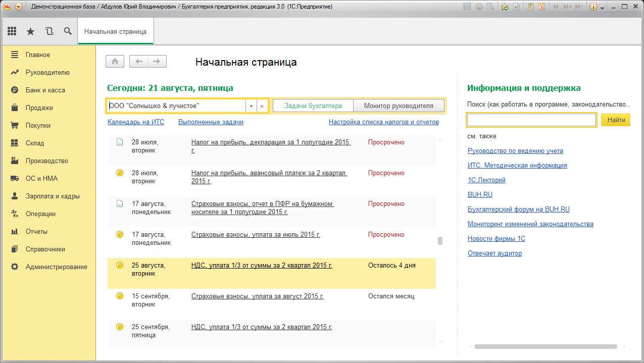This screenshot has width=644, height=363.
Task: Click the Найти search button
Action: tap(616, 120)
